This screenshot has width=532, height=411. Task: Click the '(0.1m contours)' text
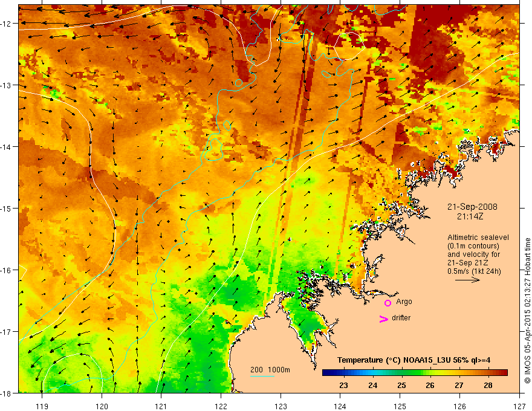pos(473,246)
